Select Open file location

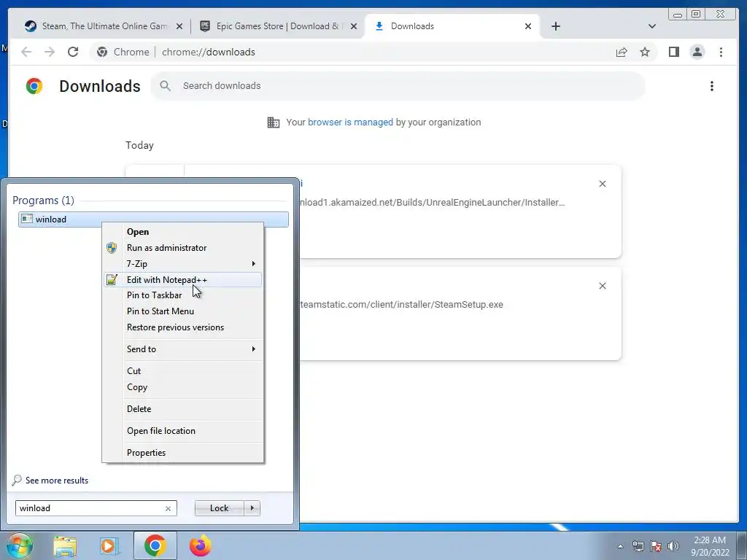click(183, 431)
